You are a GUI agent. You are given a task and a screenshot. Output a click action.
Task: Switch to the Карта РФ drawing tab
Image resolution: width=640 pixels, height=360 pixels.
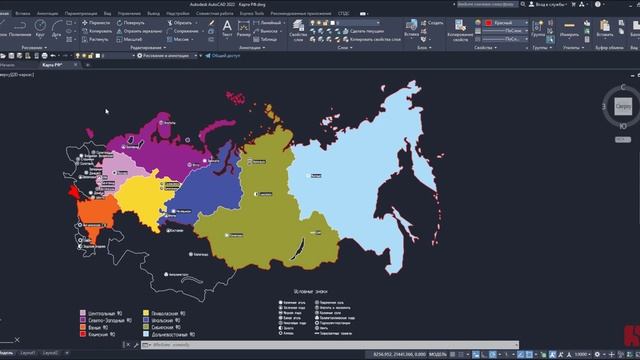click(x=52, y=65)
